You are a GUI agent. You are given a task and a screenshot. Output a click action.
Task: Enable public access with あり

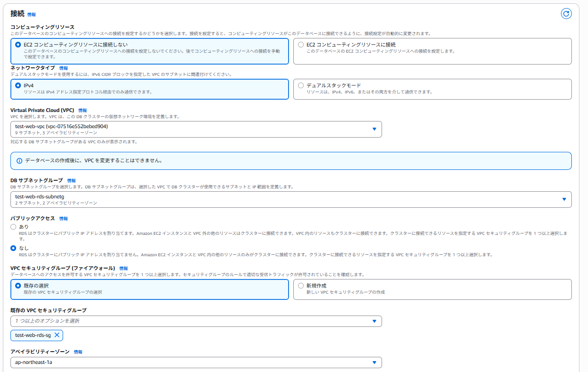13,227
